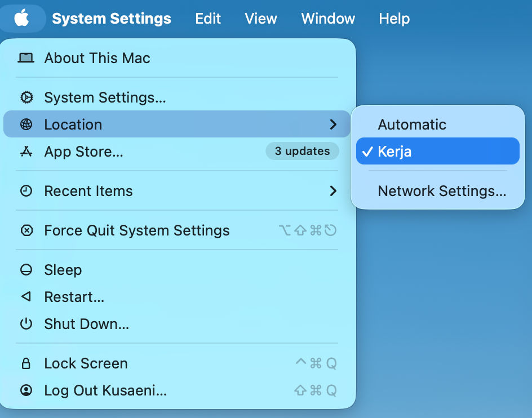Select the Kerja location checkmark
This screenshot has width=532, height=418.
pos(369,151)
